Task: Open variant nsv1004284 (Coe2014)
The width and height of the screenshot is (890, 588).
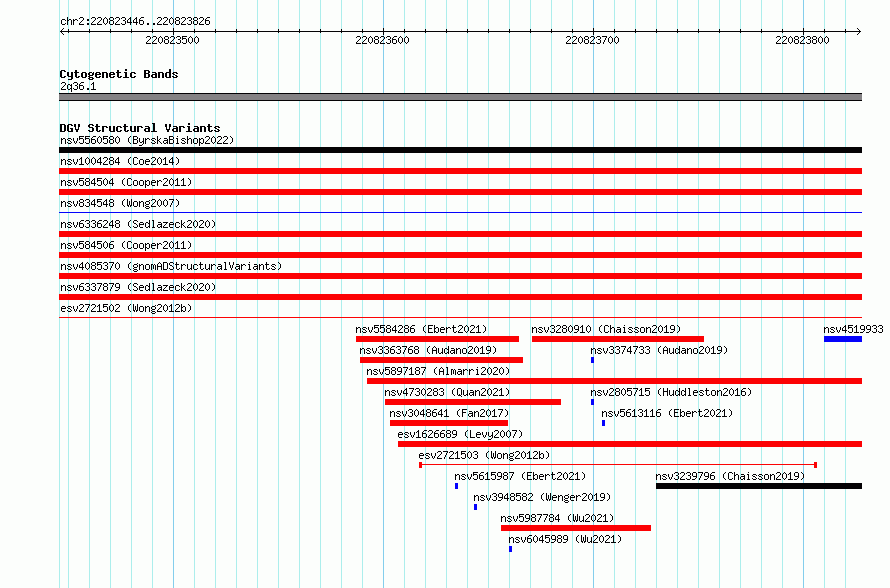Action: coord(120,161)
